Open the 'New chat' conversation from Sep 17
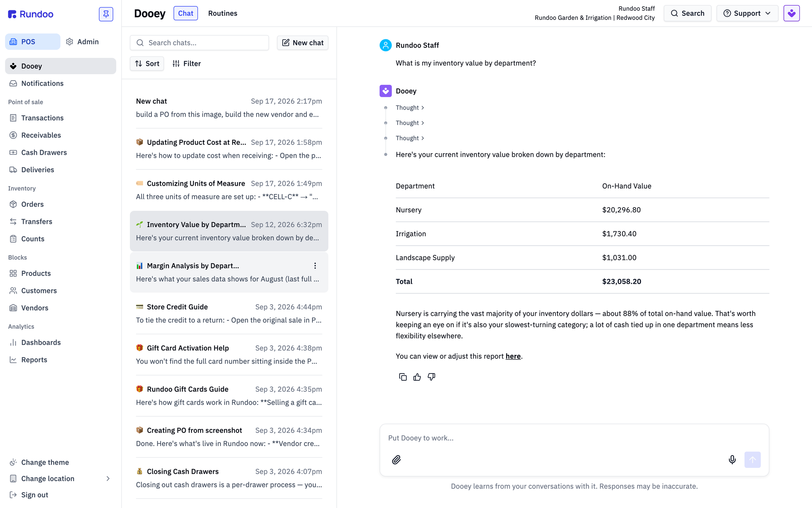812x508 pixels. (x=229, y=108)
